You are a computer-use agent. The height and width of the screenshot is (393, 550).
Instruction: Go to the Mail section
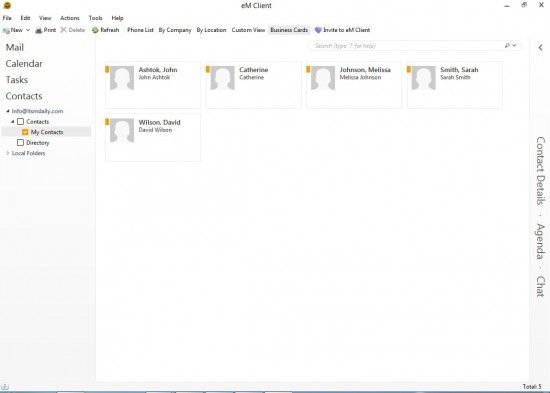(x=15, y=47)
